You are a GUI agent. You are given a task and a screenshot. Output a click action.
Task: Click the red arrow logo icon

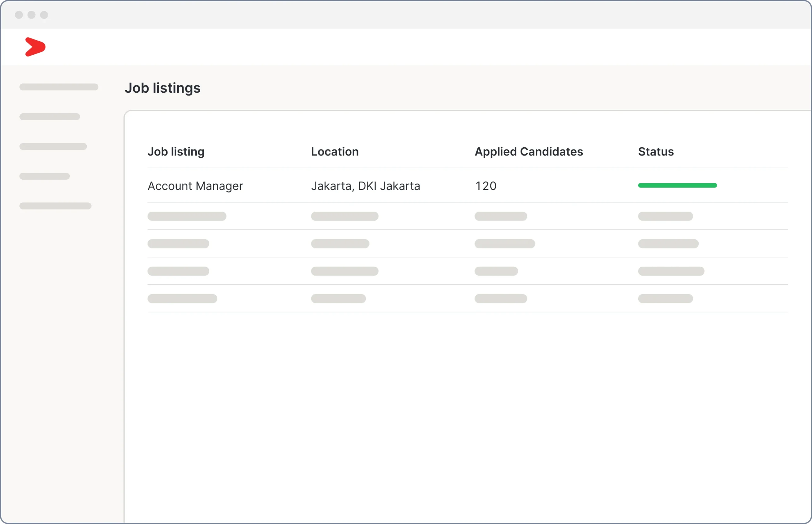(x=35, y=47)
